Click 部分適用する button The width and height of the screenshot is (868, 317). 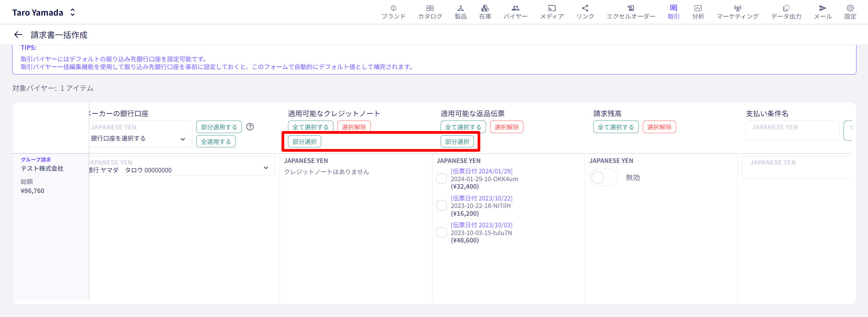tap(219, 127)
